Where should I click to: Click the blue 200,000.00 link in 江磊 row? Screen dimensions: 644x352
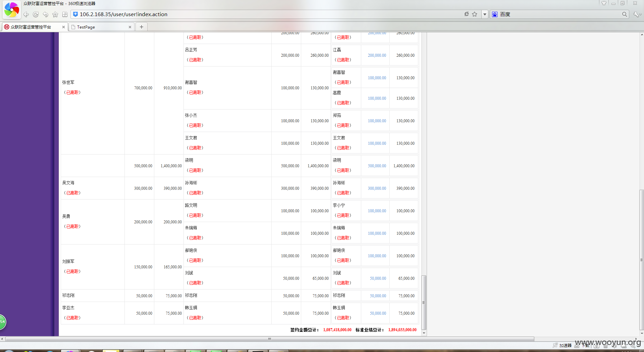[x=377, y=55]
